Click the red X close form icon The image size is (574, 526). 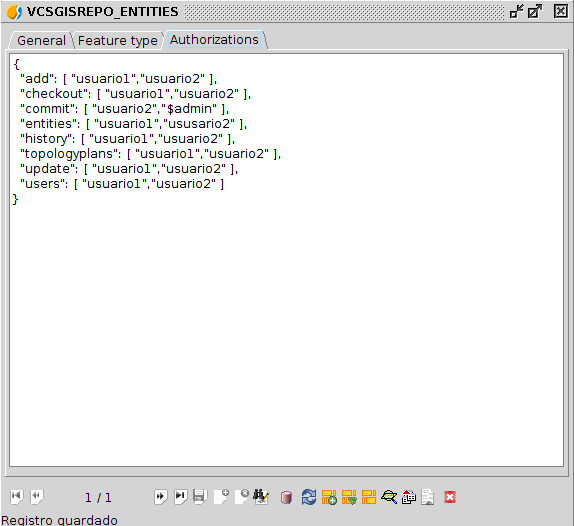[x=450, y=497]
